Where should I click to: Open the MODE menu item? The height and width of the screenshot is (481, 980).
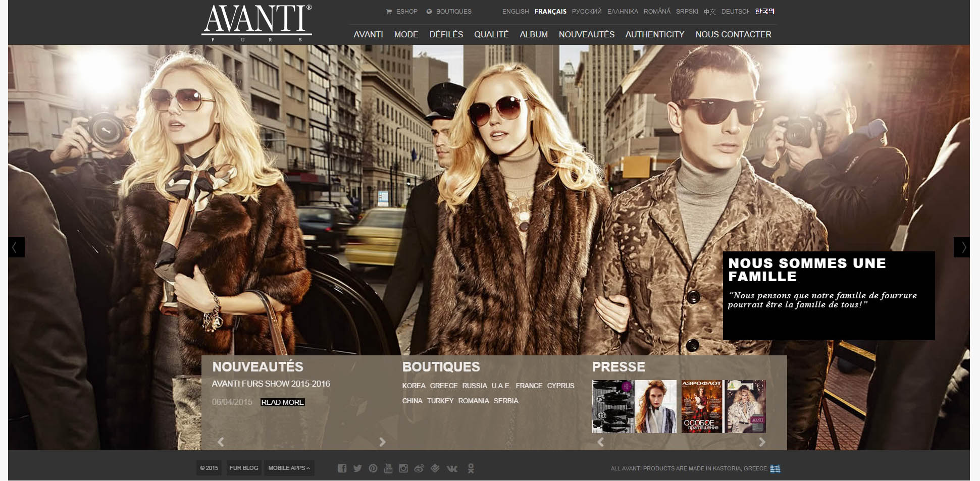406,34
